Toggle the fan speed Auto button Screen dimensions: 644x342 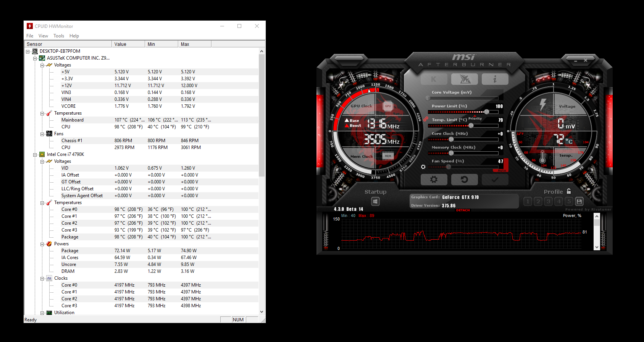(502, 170)
